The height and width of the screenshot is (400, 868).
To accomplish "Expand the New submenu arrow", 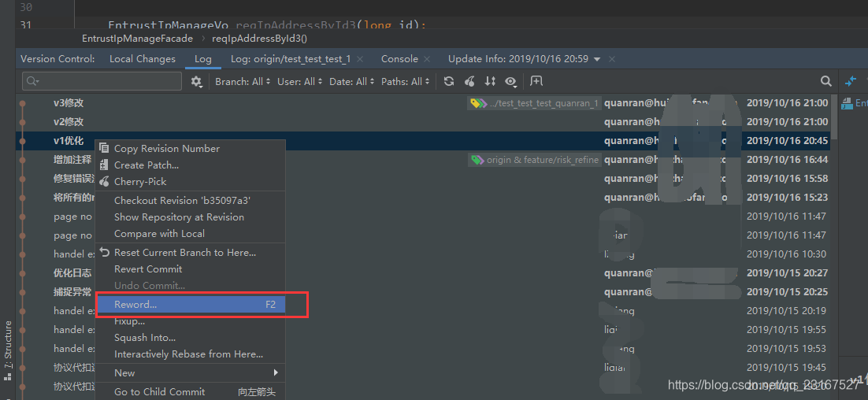I will [275, 372].
